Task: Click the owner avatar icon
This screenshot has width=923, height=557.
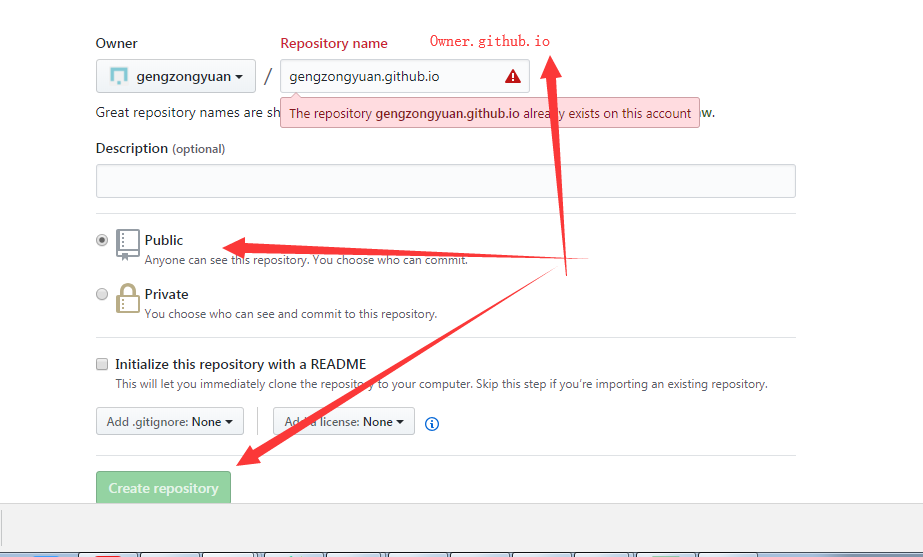Action: pyautogui.click(x=119, y=76)
